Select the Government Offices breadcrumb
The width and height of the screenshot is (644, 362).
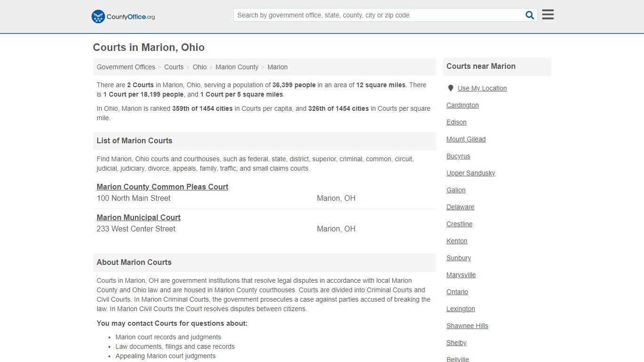125,67
